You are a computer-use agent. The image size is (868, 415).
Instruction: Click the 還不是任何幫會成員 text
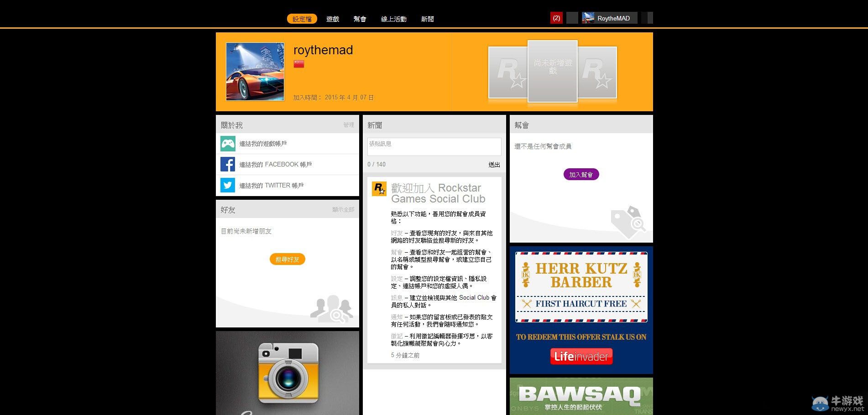[x=543, y=146]
